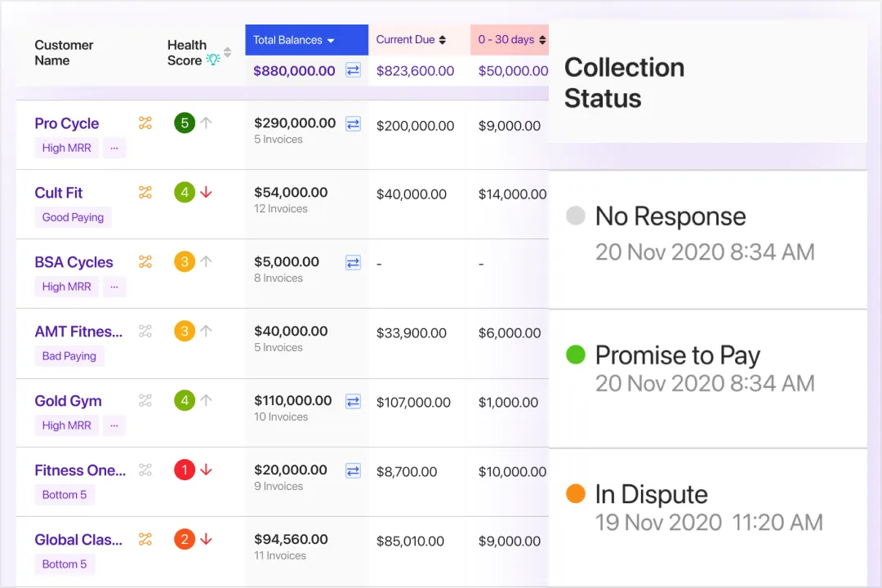The height and width of the screenshot is (588, 882).
Task: Click the orange hierarchy icon beside Pro Cycle
Action: tap(145, 122)
